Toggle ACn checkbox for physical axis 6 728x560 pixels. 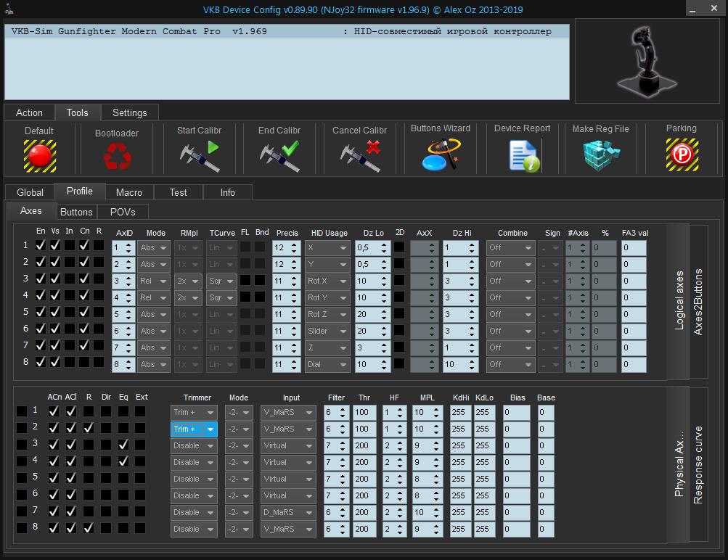click(54, 495)
